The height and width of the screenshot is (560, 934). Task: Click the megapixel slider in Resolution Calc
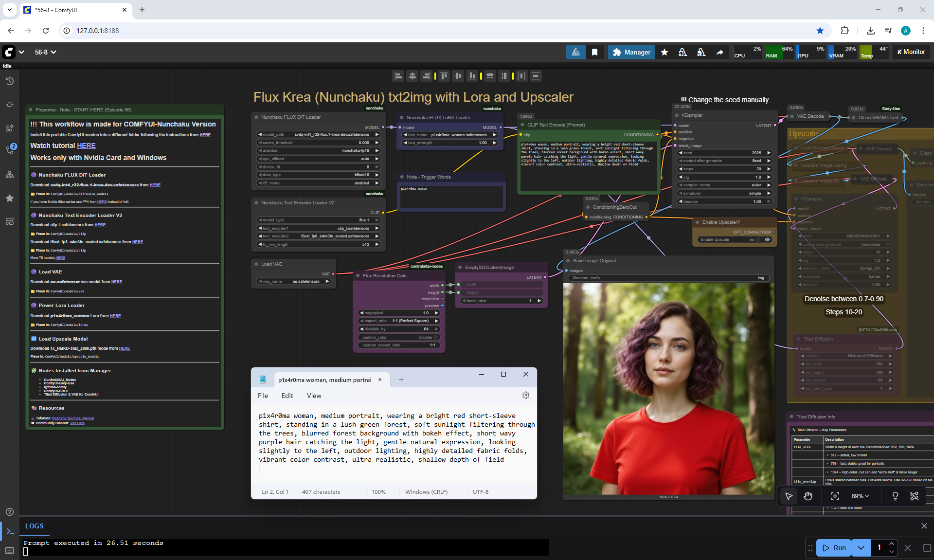click(x=399, y=313)
